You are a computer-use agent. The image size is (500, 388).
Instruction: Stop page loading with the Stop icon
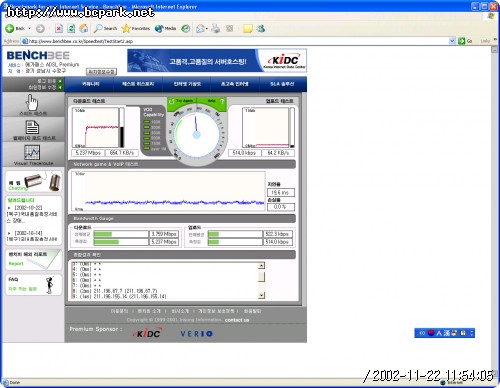click(59, 29)
